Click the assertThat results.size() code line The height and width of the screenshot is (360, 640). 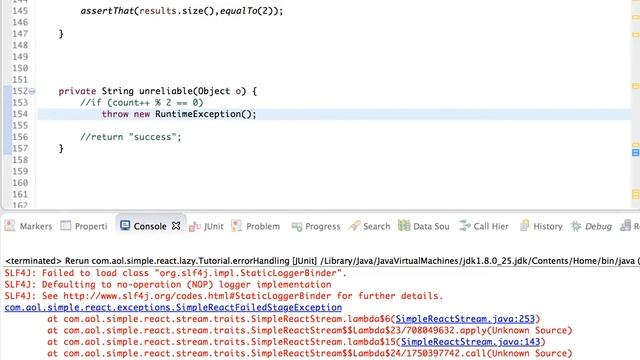[x=182, y=11]
